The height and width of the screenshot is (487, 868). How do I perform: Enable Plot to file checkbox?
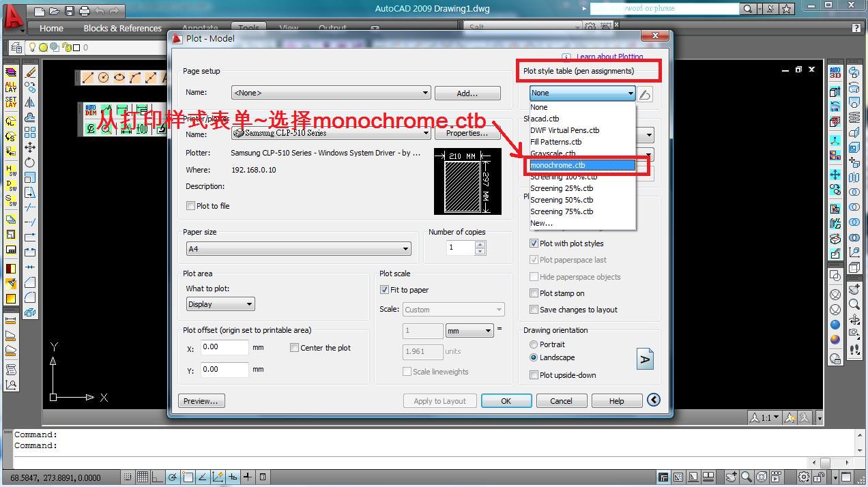coord(191,205)
